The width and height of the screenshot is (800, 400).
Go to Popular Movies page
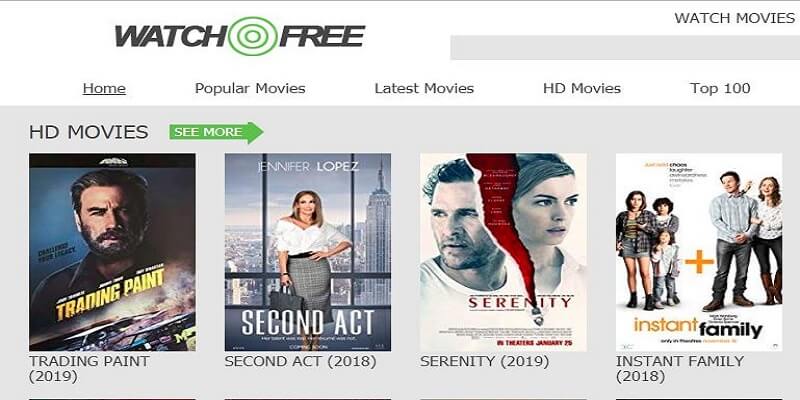(x=250, y=88)
